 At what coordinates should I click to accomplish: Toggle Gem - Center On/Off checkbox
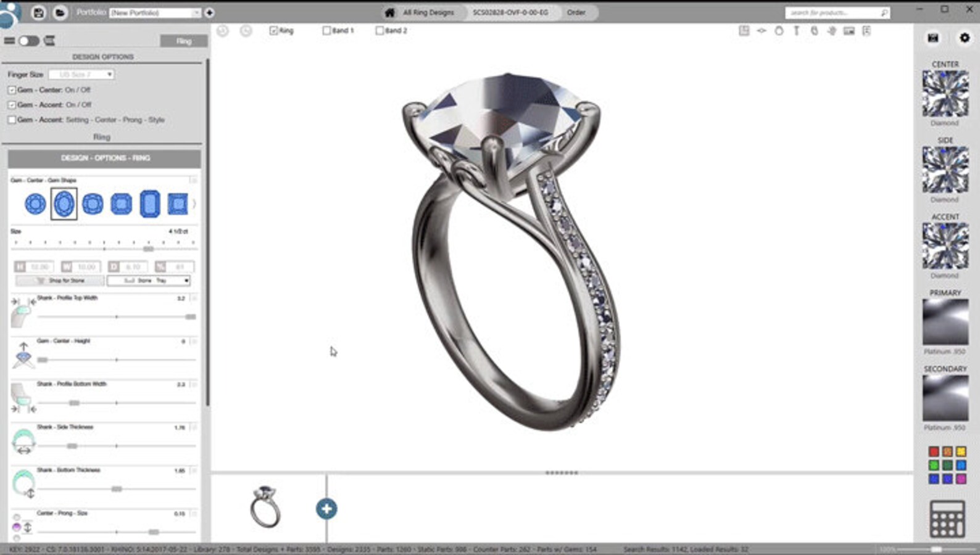(12, 90)
